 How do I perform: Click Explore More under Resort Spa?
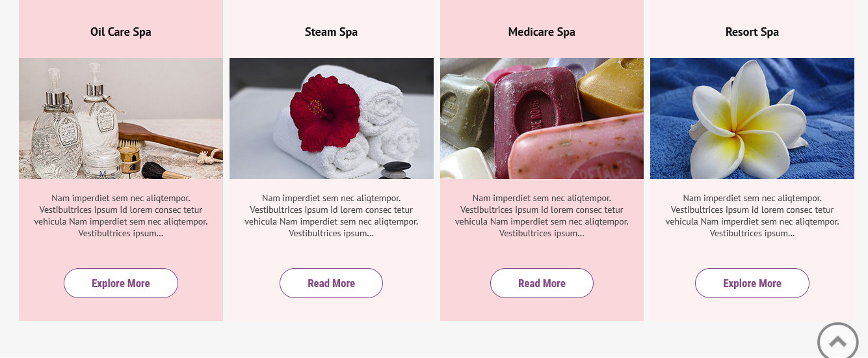click(752, 283)
